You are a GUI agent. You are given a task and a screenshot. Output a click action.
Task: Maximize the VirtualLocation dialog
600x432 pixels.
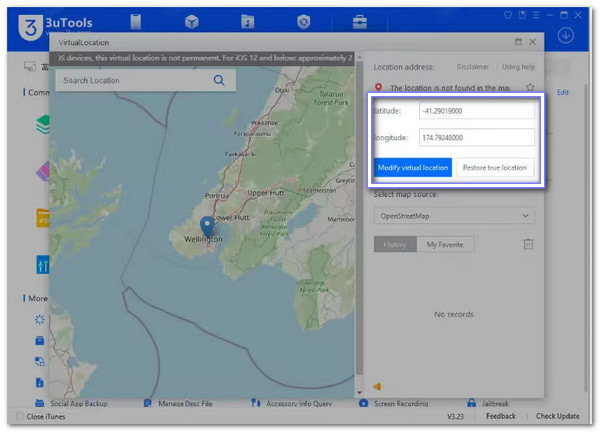click(x=518, y=42)
